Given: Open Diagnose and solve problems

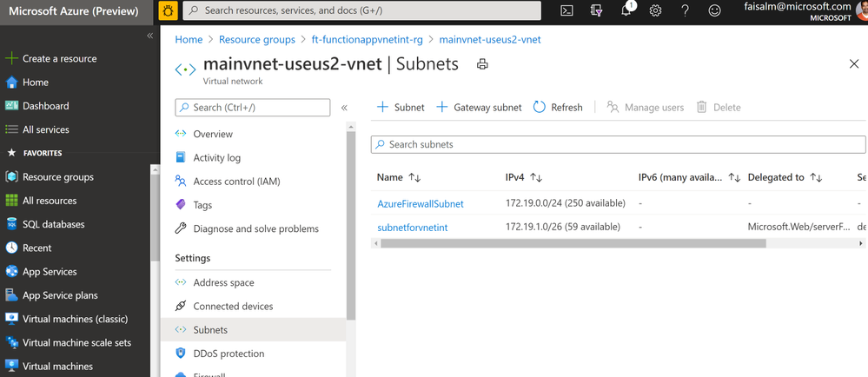Looking at the screenshot, I should (x=256, y=229).
